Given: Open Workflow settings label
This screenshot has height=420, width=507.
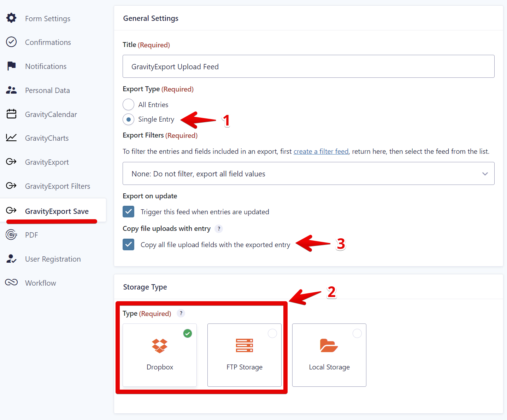Looking at the screenshot, I should [x=41, y=283].
